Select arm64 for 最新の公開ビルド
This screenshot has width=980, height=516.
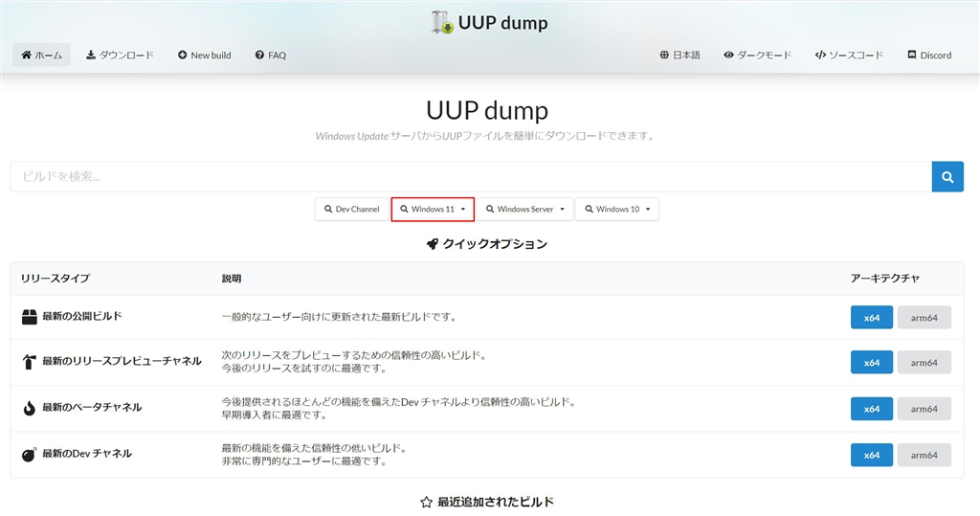924,317
